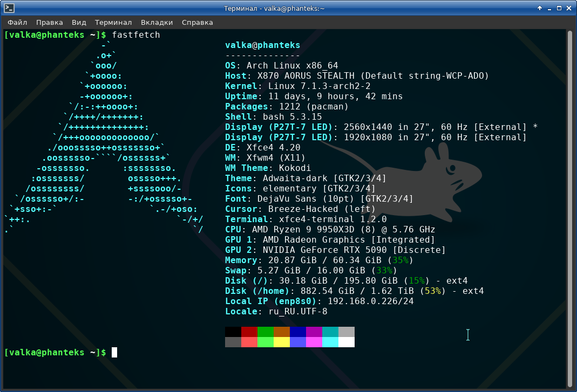Image resolution: width=577 pixels, height=392 pixels.
Task: Click the 'OS: Arch Linux x86_64' line
Action: coord(282,65)
